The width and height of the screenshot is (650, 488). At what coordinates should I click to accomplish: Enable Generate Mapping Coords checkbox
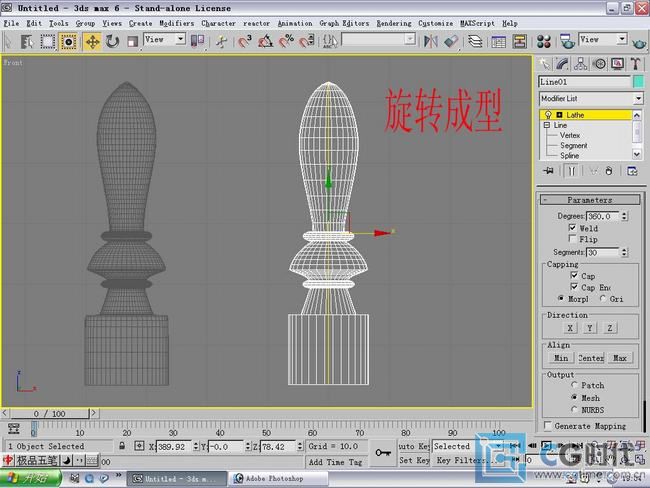(x=548, y=426)
